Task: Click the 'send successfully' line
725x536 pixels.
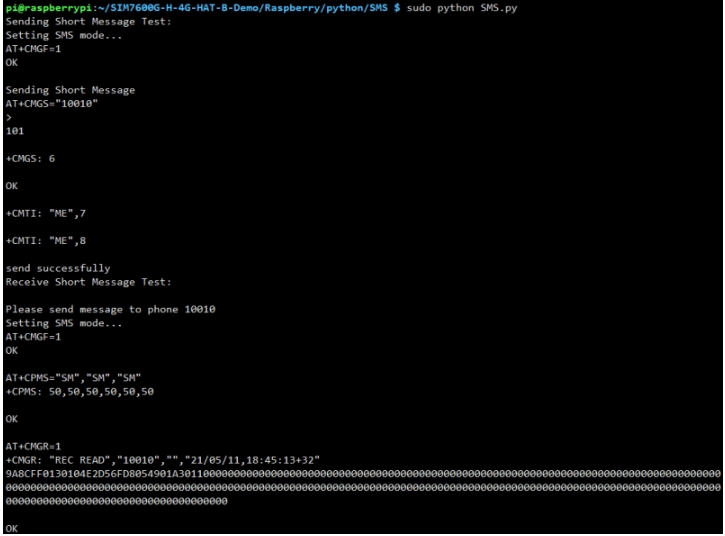Action: pyautogui.click(x=58, y=268)
